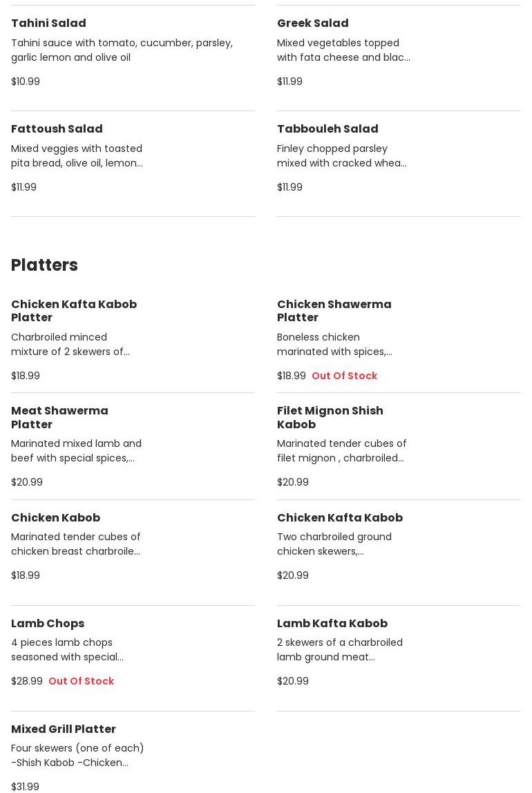532x793 pixels.
Task: Select the two-skewer Chicken Kafta Kabob title
Action: [339, 517]
